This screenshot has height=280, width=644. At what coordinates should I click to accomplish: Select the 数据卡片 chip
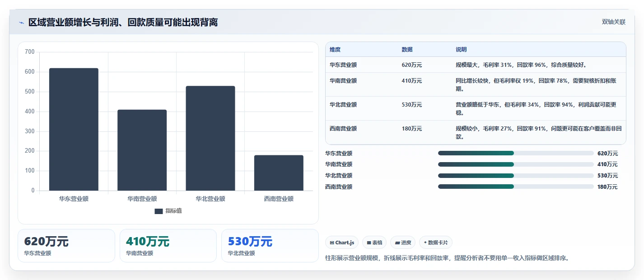[x=436, y=243]
